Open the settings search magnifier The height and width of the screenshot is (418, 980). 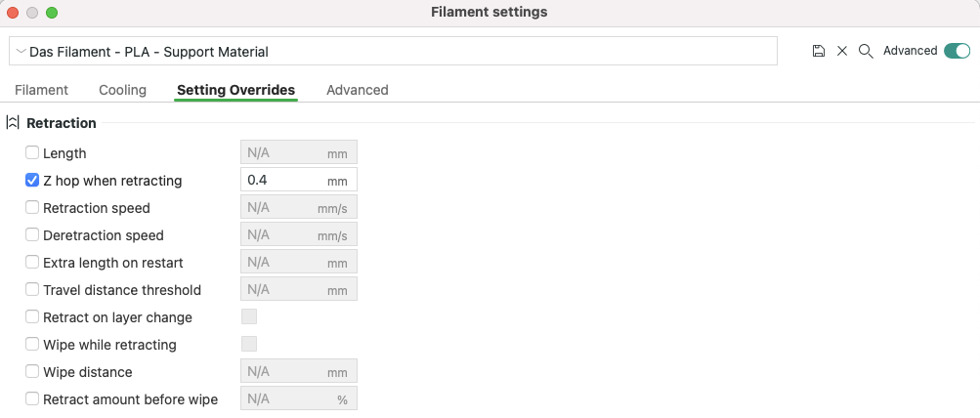click(x=866, y=51)
